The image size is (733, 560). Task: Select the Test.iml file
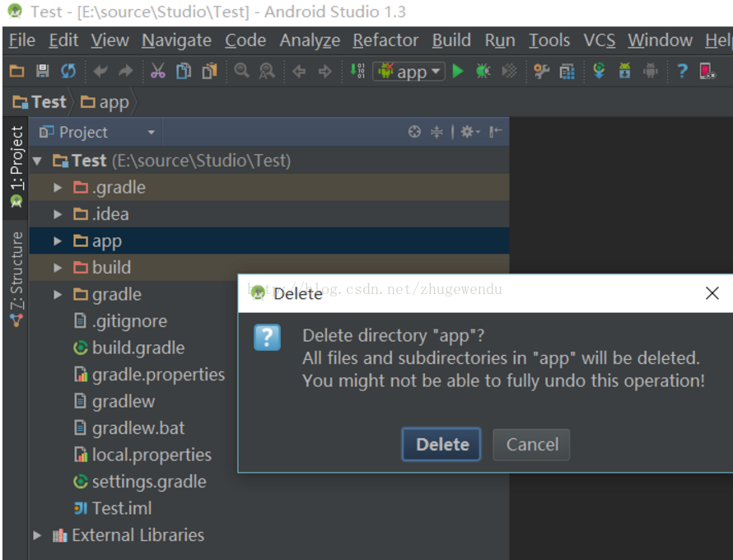113,508
